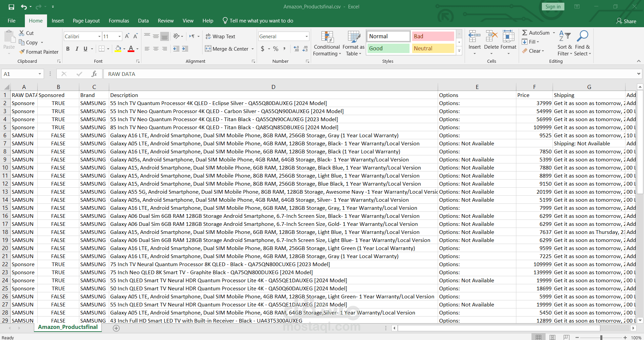Toggle Wrap Text
Image resolution: width=644 pixels, height=340 pixels.
click(x=220, y=36)
